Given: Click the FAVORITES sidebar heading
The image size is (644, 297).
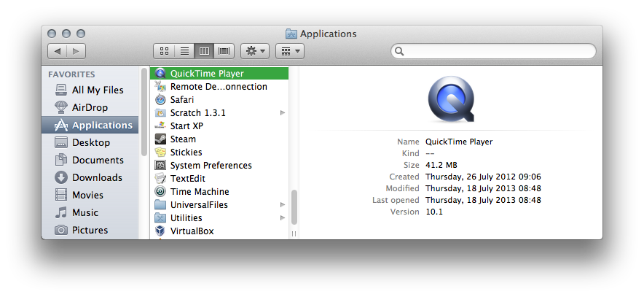Looking at the screenshot, I should pos(71,74).
